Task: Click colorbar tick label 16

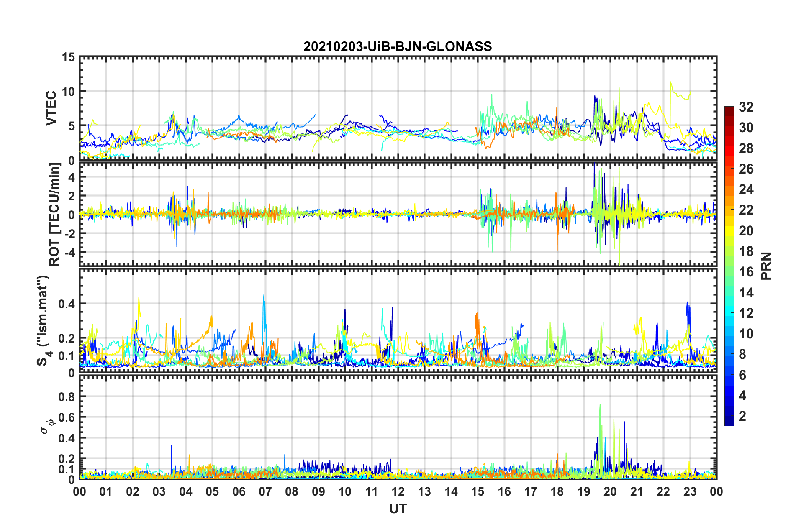Action: 746,272
